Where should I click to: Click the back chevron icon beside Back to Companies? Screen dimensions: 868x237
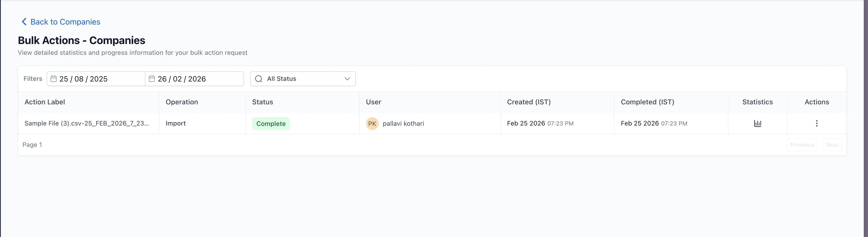[23, 21]
